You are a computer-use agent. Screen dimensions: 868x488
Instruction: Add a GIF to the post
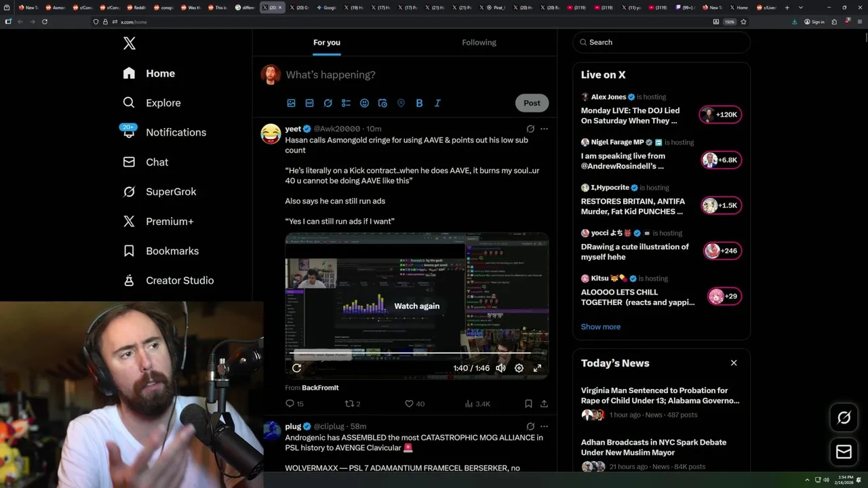(x=309, y=103)
